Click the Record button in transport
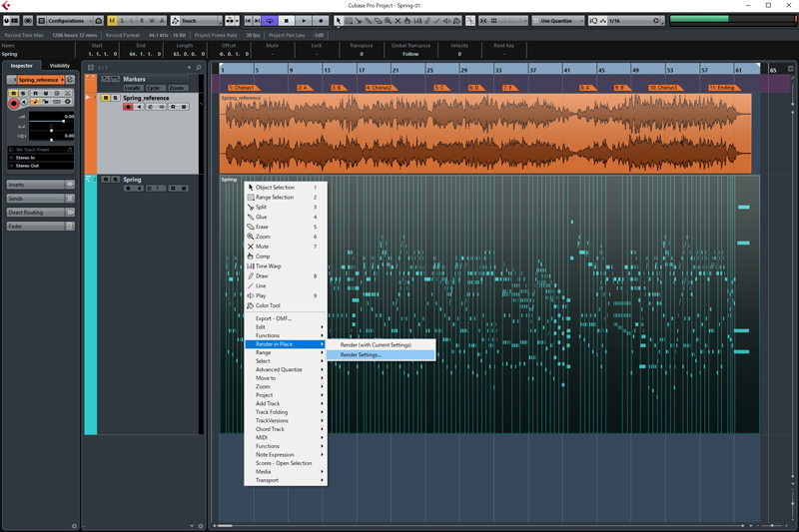This screenshot has height=532, width=799. coord(321,21)
